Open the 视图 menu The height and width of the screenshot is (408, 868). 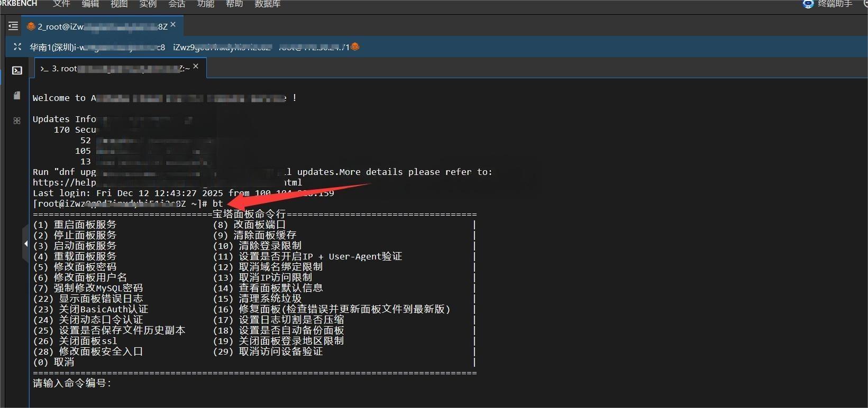tap(119, 4)
